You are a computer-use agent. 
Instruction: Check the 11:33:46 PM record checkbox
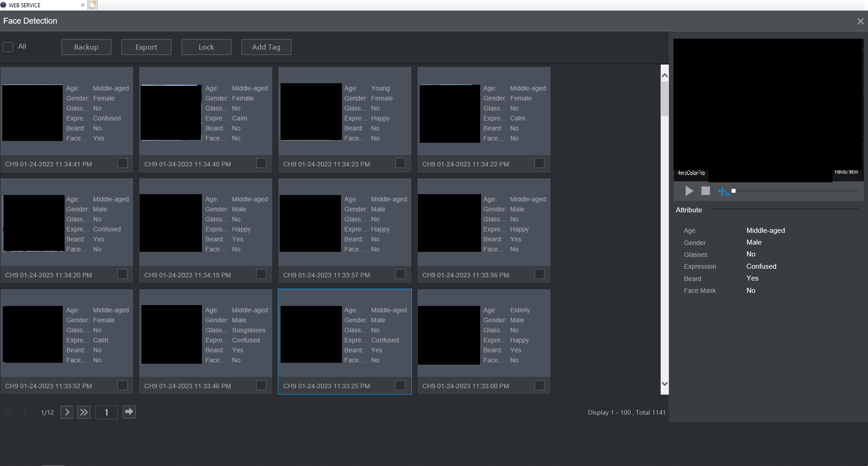[x=261, y=385]
